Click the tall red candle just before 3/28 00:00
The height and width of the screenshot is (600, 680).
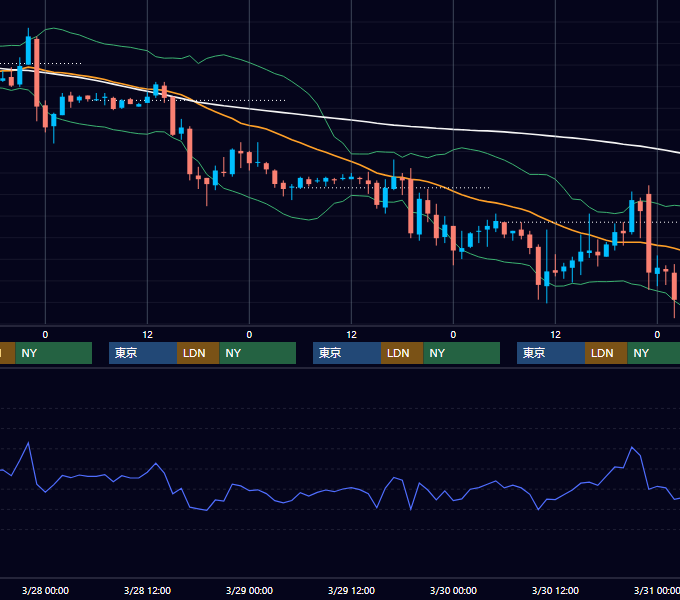click(37, 72)
